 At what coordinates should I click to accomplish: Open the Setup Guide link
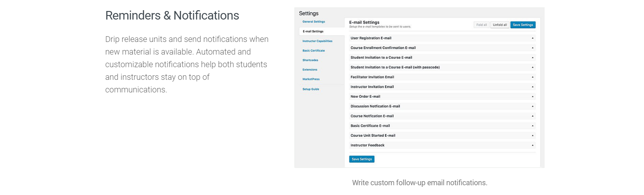tap(311, 89)
